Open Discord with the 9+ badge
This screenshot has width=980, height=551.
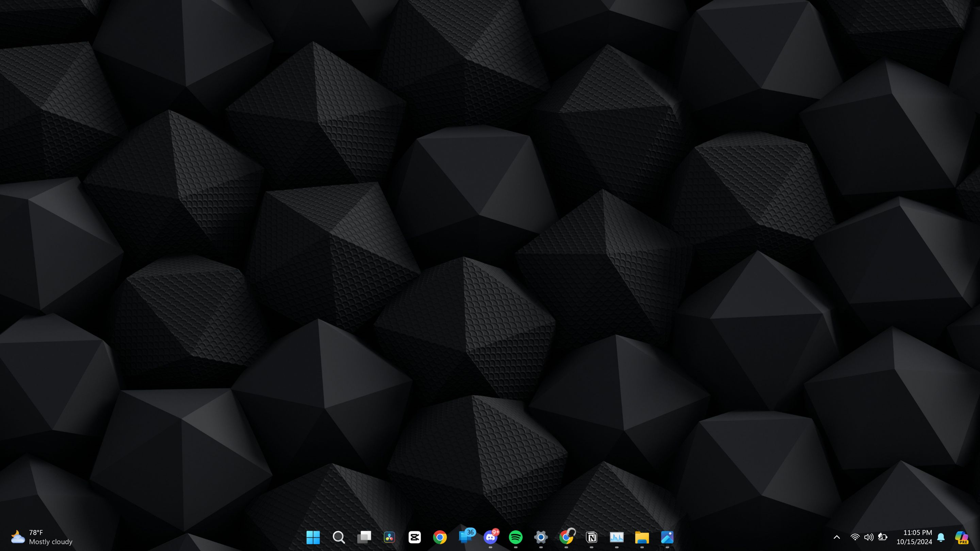[491, 537]
